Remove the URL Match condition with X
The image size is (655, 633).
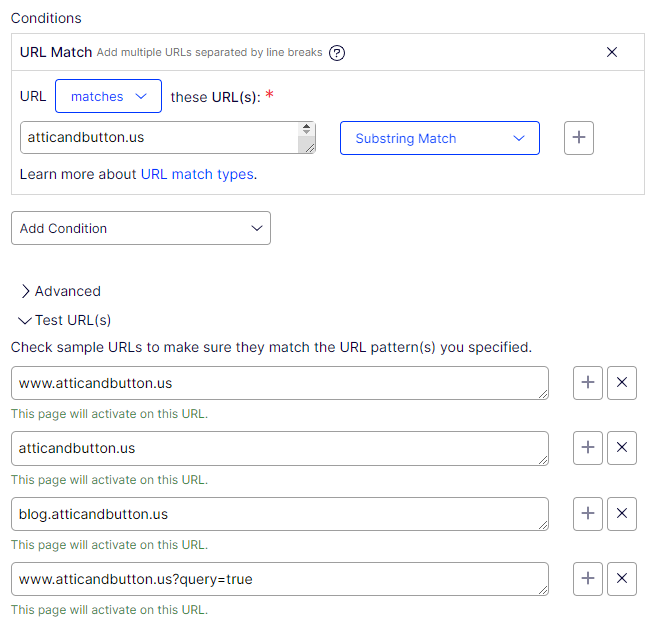[x=612, y=52]
